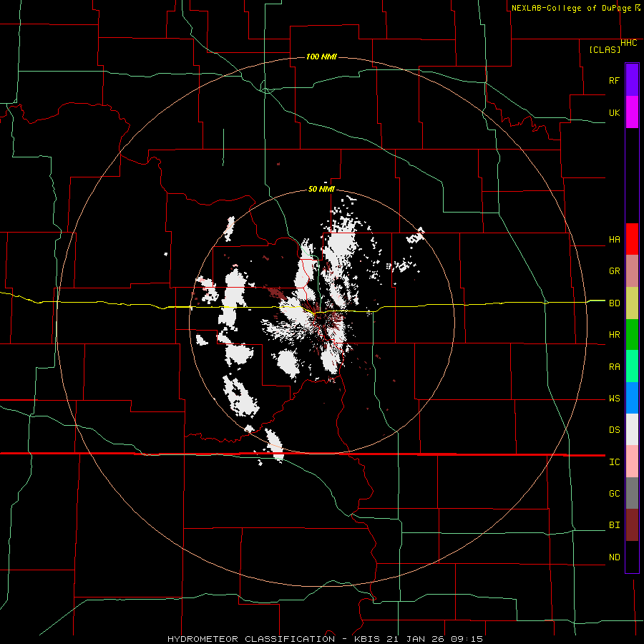Click the DS white legend swatch
This screenshot has width=644, height=644.
click(632, 429)
